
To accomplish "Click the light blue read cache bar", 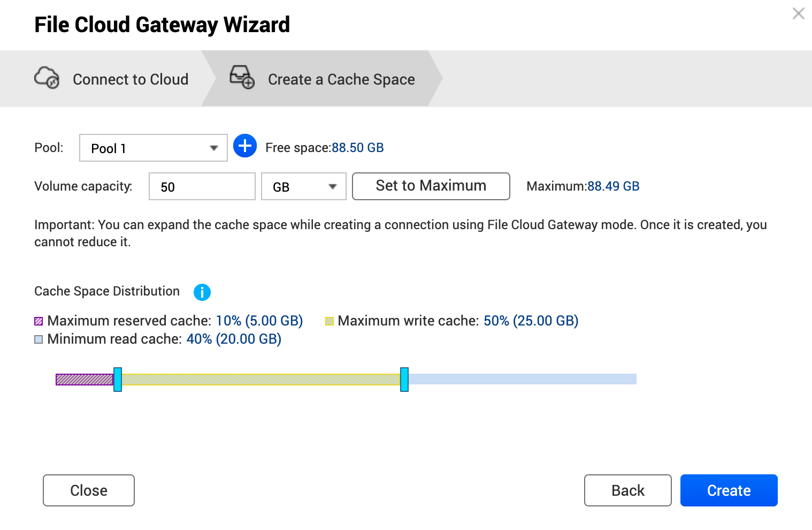I will point(522,380).
